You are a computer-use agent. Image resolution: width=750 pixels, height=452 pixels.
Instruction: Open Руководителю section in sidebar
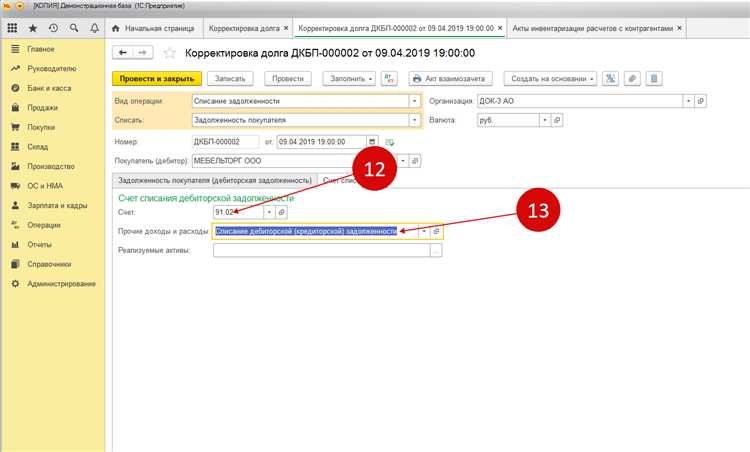click(x=52, y=68)
